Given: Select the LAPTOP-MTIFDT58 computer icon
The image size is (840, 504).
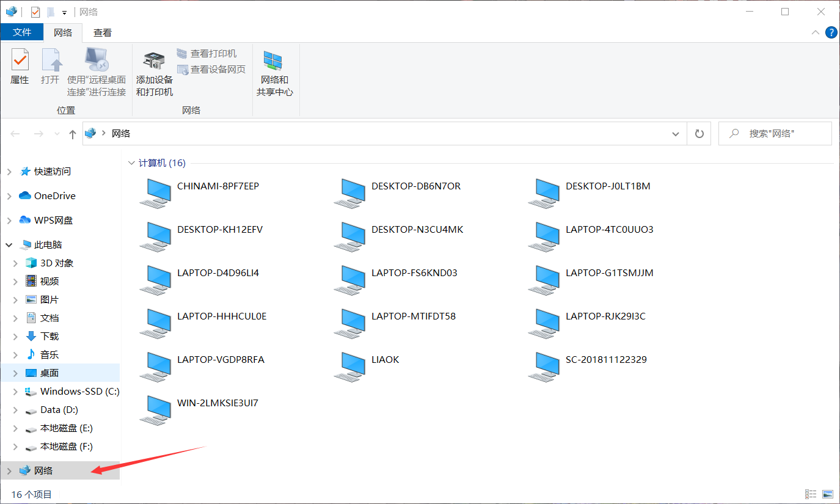Looking at the screenshot, I should (x=350, y=324).
